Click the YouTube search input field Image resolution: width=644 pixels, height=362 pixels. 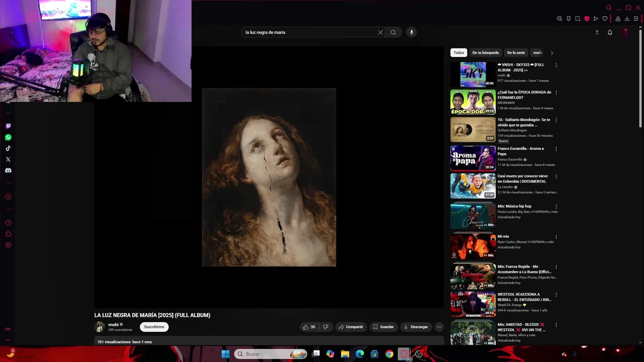coord(309,32)
